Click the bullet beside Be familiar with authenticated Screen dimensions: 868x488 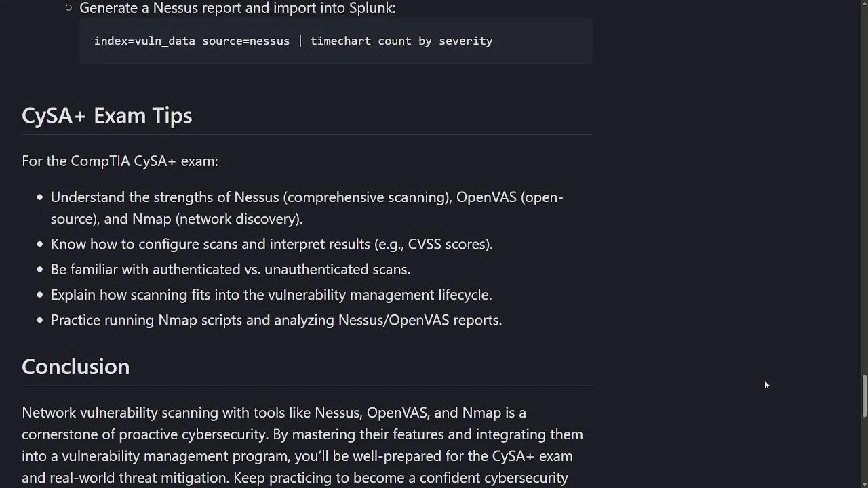[x=40, y=270]
